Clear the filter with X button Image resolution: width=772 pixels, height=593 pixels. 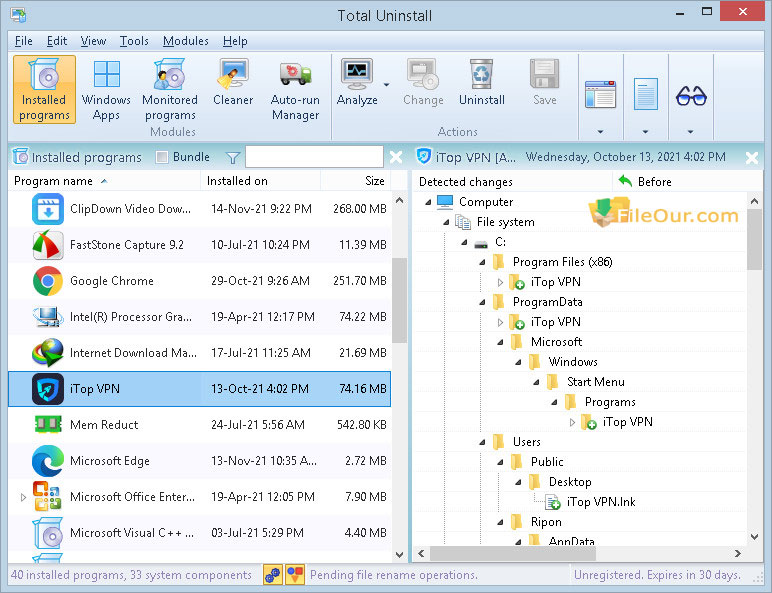coord(396,158)
